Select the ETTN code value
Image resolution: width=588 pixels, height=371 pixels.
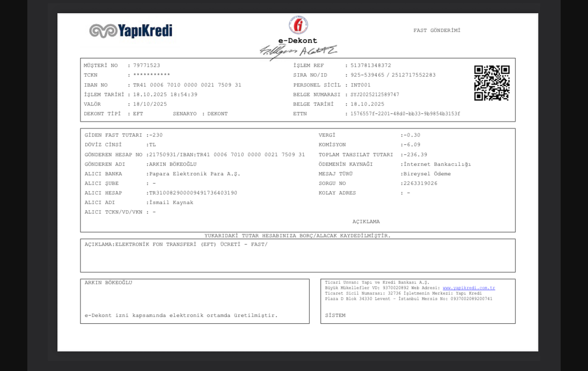click(x=405, y=114)
